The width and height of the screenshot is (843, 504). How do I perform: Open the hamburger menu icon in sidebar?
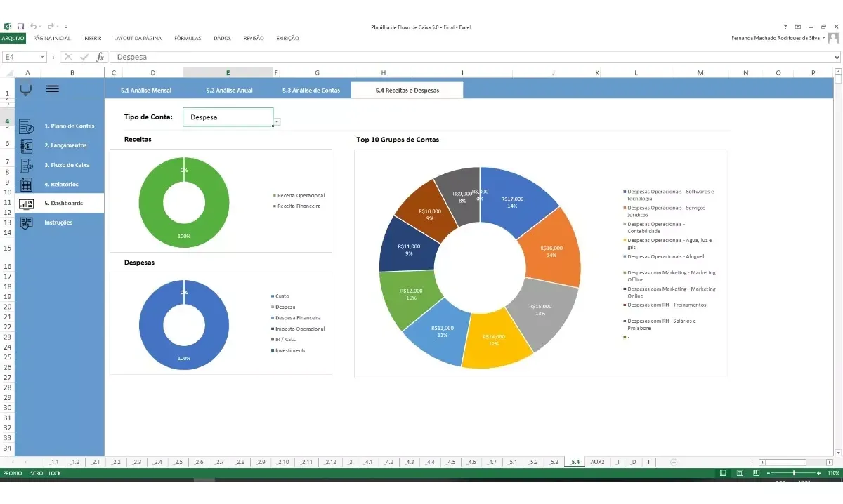53,88
